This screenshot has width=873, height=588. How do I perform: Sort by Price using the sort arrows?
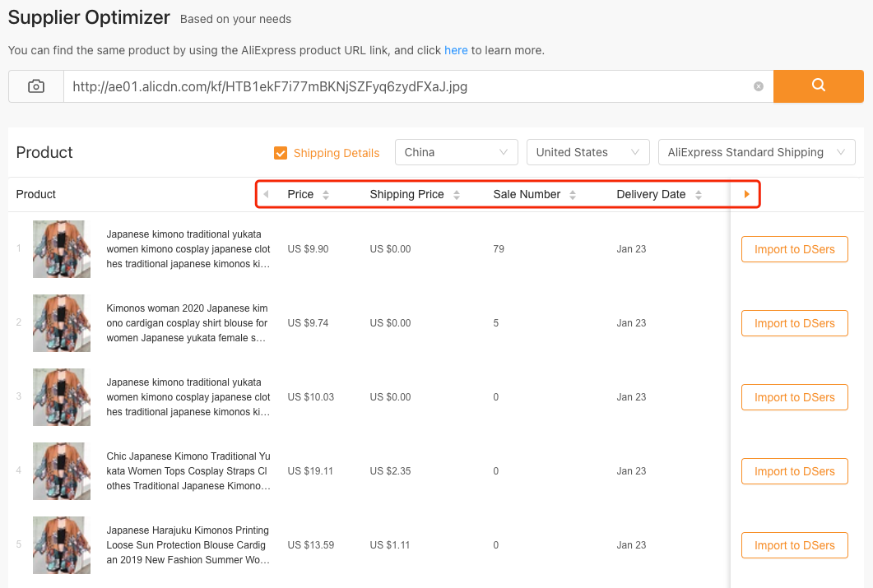pos(326,195)
